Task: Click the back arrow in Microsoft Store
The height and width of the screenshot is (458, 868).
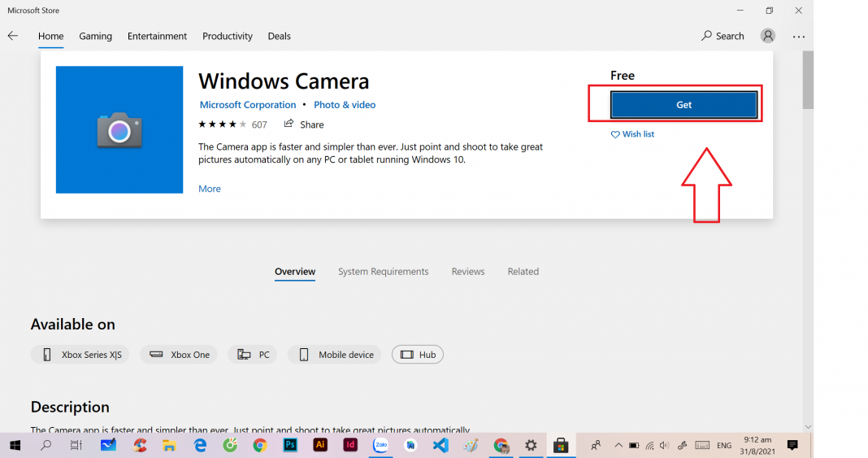Action: coord(13,36)
